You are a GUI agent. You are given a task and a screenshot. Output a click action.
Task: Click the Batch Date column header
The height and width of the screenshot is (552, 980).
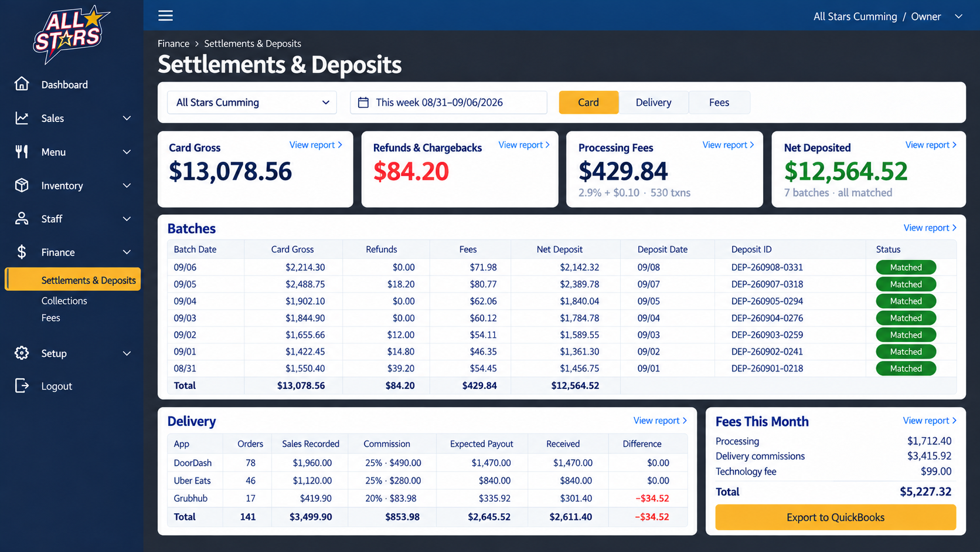click(x=195, y=249)
